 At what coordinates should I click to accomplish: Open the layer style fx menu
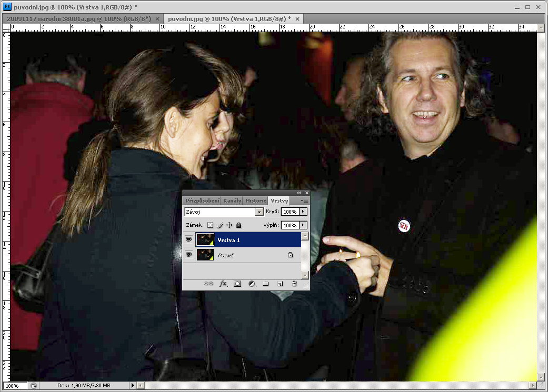223,284
